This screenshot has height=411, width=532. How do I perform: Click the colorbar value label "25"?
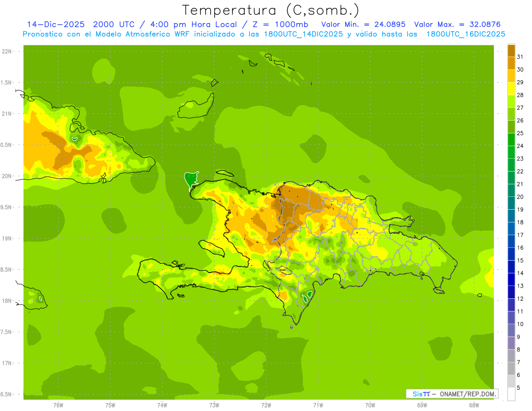tap(520, 133)
